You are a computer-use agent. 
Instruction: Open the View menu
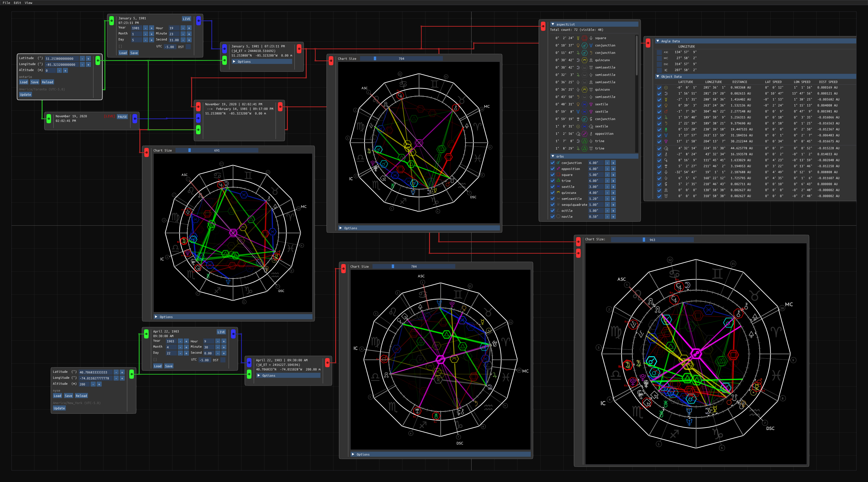click(28, 3)
